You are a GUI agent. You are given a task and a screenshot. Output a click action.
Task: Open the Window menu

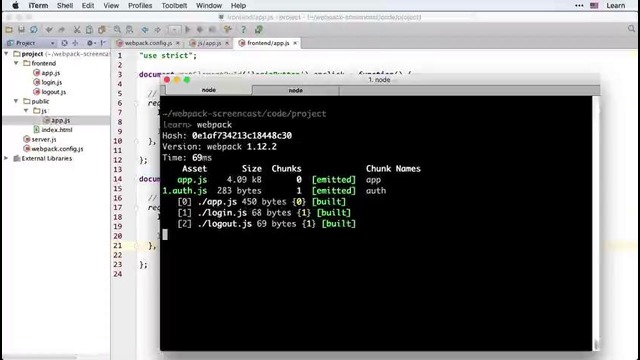[209, 6]
